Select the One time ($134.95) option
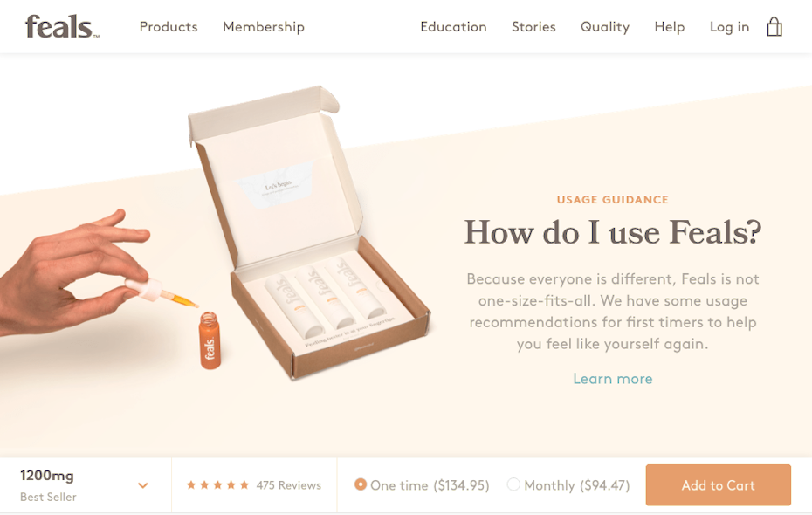Viewport: 812px width, 515px height. pyautogui.click(x=422, y=485)
